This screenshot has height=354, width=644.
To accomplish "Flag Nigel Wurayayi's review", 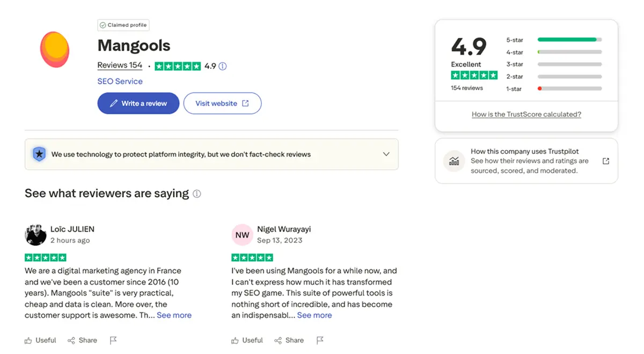I will pos(320,340).
